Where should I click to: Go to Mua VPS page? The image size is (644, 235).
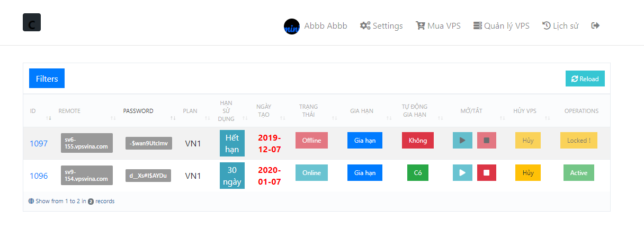click(439, 25)
